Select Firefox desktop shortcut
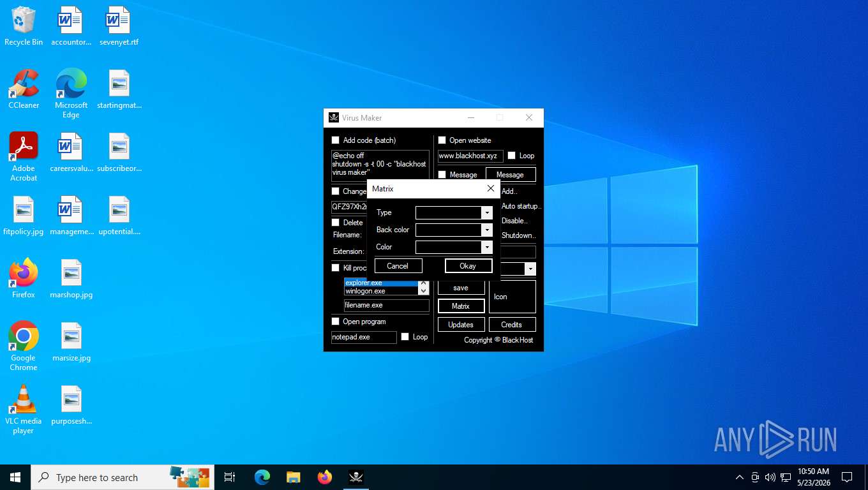 coord(24,279)
